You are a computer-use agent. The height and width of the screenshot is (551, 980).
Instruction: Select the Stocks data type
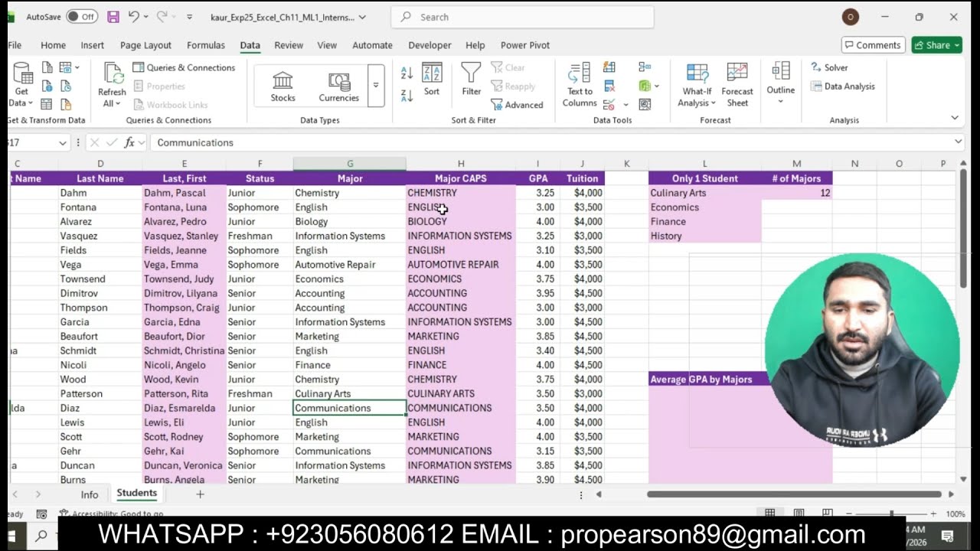(283, 86)
